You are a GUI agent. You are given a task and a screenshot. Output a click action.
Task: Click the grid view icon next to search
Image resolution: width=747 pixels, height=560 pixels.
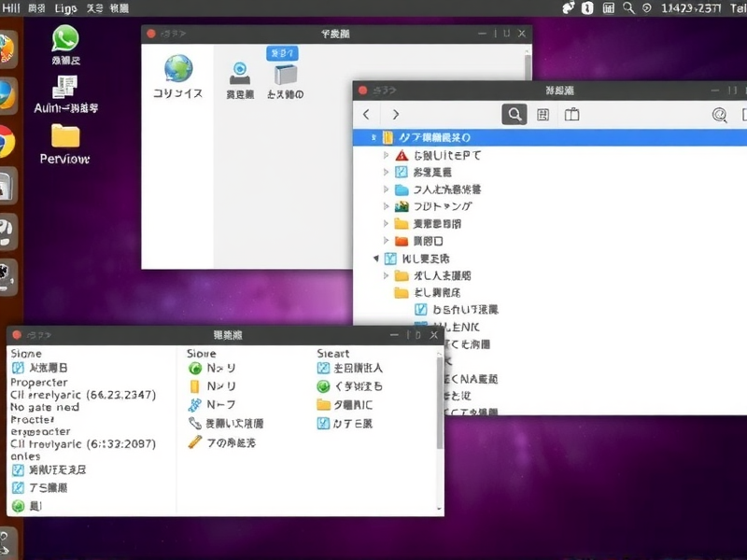click(543, 114)
